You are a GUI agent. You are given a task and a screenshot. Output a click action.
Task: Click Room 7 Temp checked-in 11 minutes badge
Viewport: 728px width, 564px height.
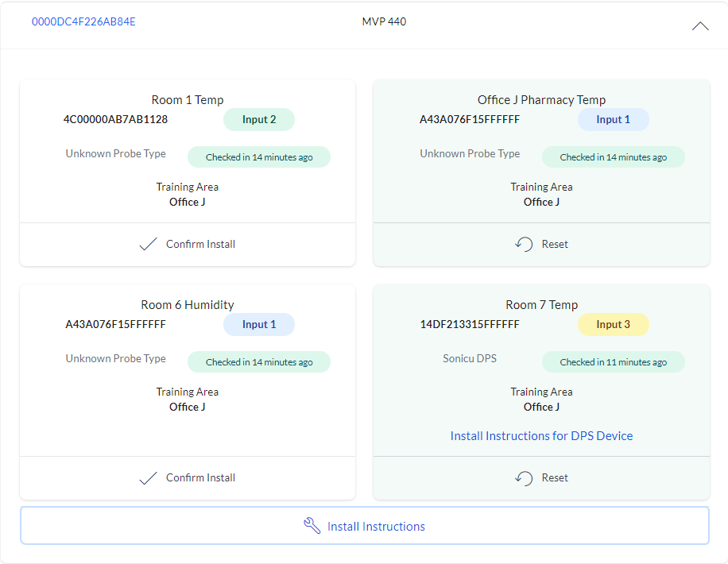tap(613, 362)
